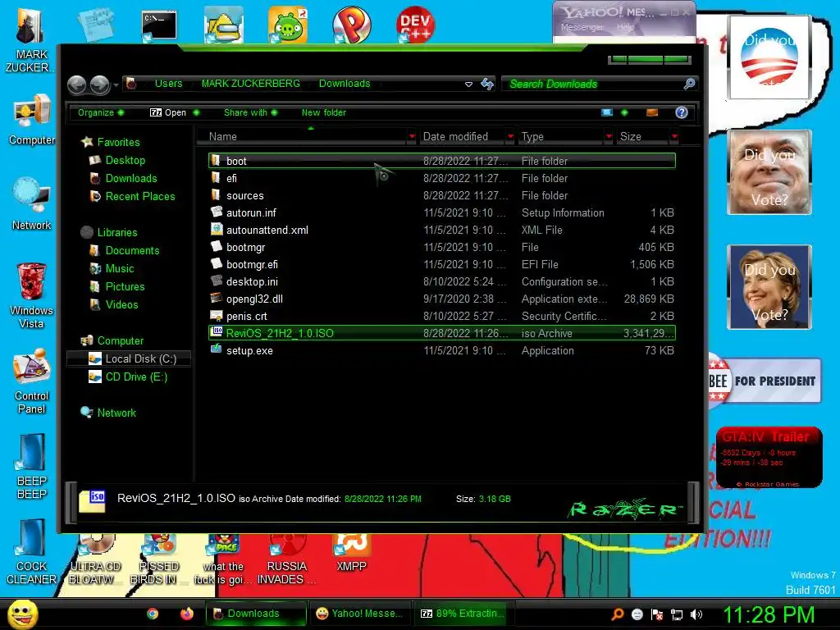Open the Recycle Bin Windows Vista desktop icon

point(31,295)
